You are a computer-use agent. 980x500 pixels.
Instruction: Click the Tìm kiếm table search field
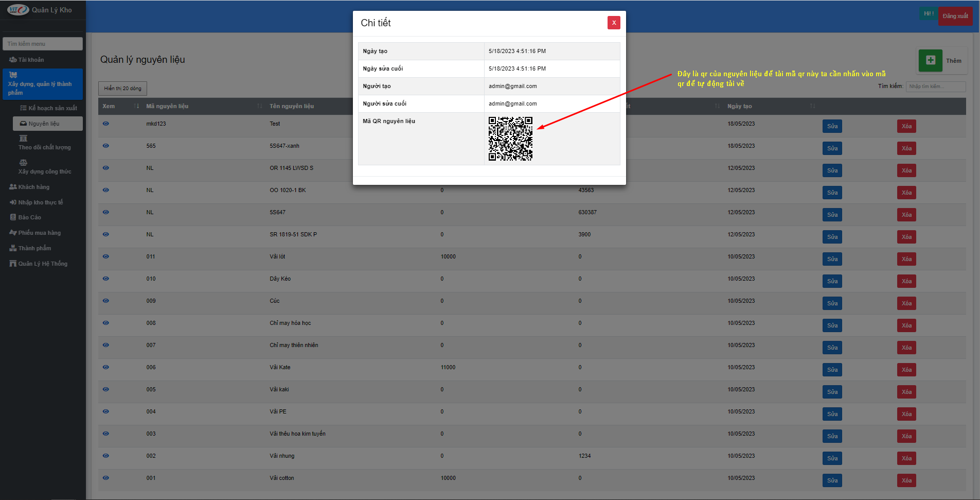(x=936, y=87)
